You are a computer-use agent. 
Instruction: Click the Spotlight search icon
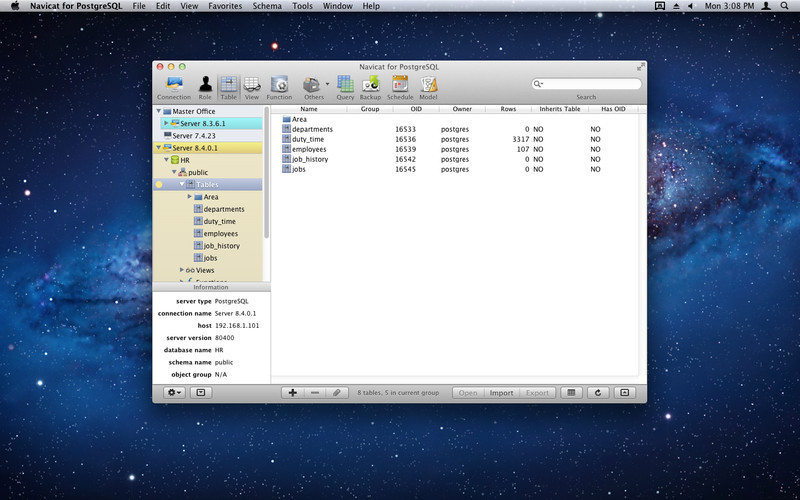tap(784, 6)
